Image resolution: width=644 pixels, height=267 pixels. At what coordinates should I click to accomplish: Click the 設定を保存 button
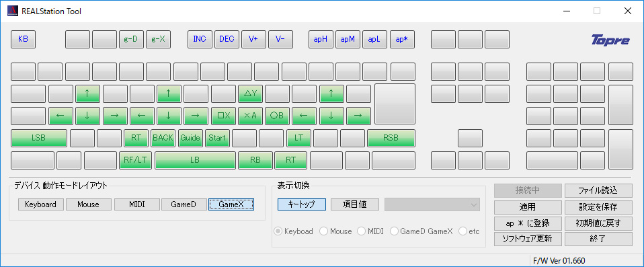click(x=598, y=207)
